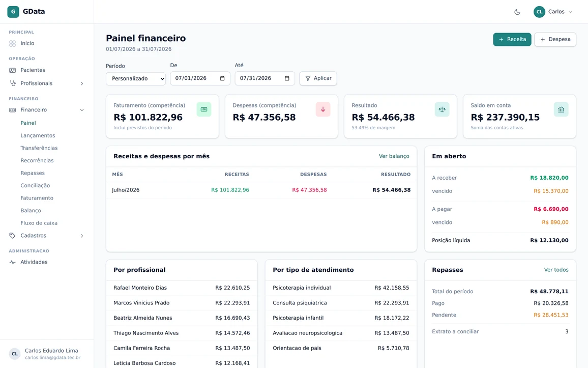
Task: Open Recorrências submenu item
Action: [37, 160]
